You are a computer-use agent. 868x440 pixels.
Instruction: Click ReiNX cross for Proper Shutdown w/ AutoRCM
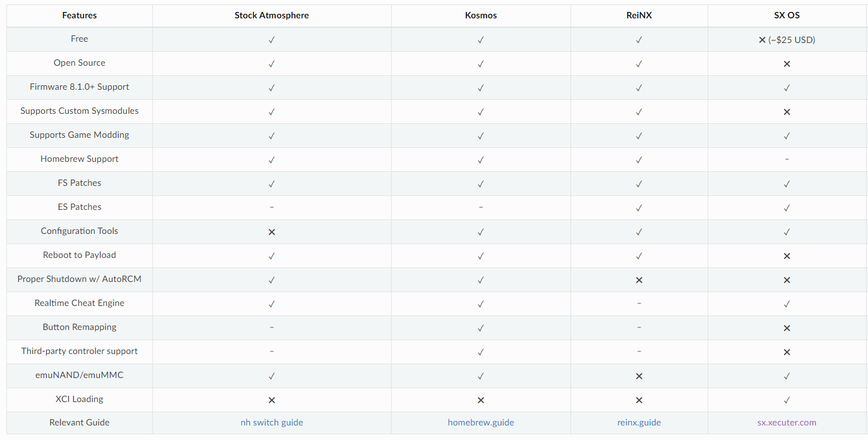639,280
